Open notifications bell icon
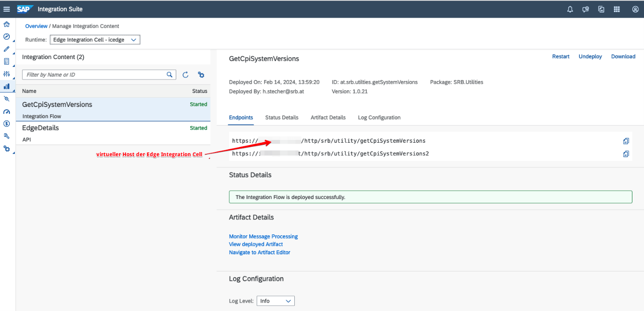Image resolution: width=644 pixels, height=311 pixels. point(570,9)
